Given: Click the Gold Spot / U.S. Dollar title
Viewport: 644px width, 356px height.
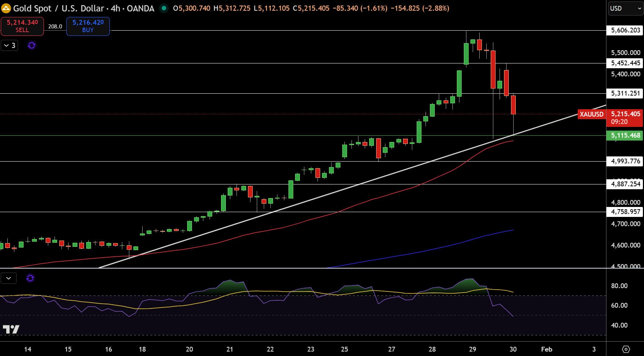Looking at the screenshot, I should point(59,8).
